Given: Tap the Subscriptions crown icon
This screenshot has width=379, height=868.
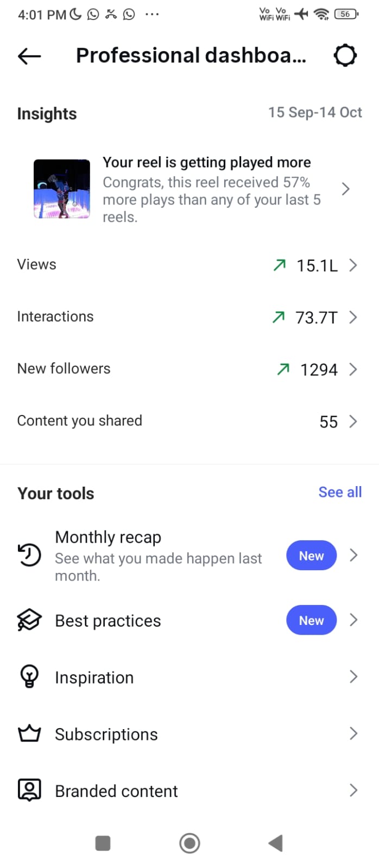Looking at the screenshot, I should pos(29,734).
